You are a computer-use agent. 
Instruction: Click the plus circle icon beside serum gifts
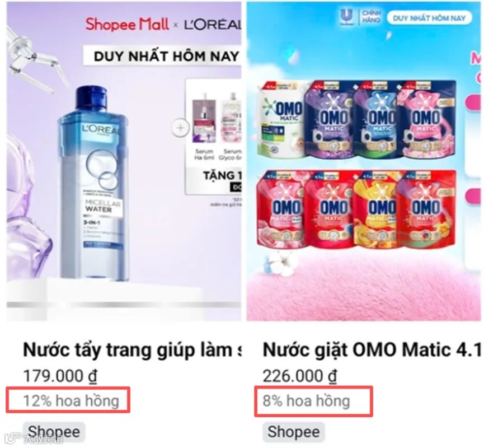(180, 128)
